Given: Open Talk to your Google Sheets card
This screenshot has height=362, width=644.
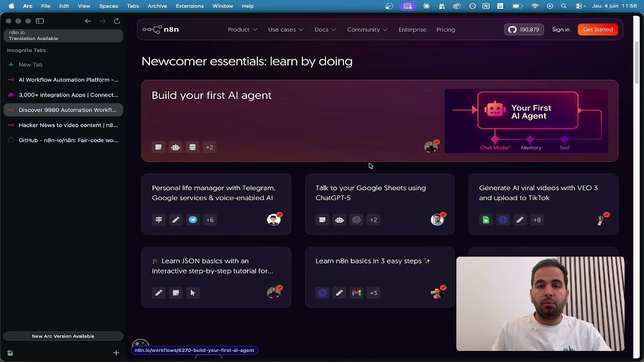Looking at the screenshot, I should tap(380, 204).
